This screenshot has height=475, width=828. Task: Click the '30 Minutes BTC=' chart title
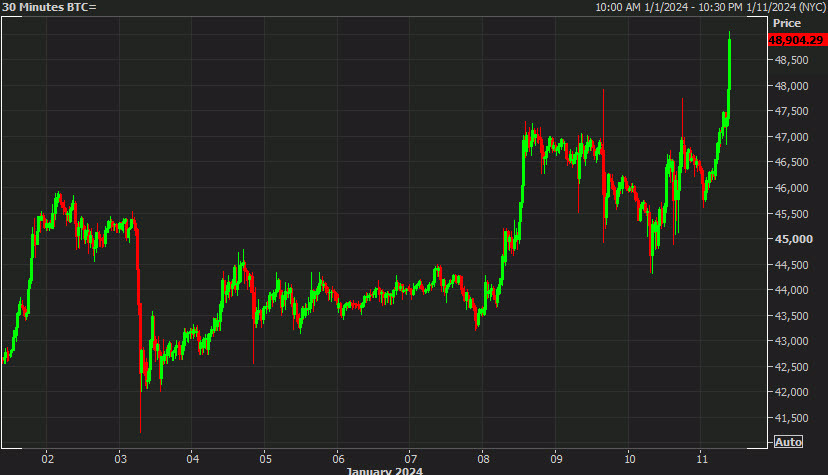49,7
